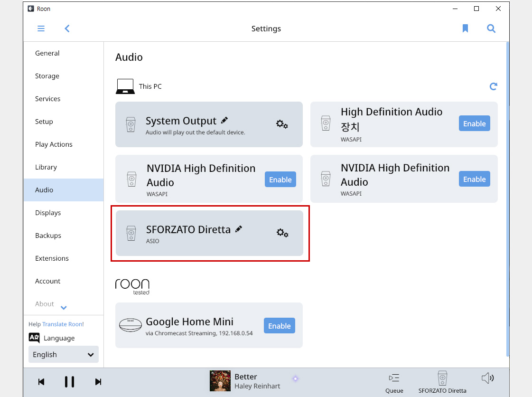Enable the Google Home Mini output
532x397 pixels.
click(x=280, y=326)
